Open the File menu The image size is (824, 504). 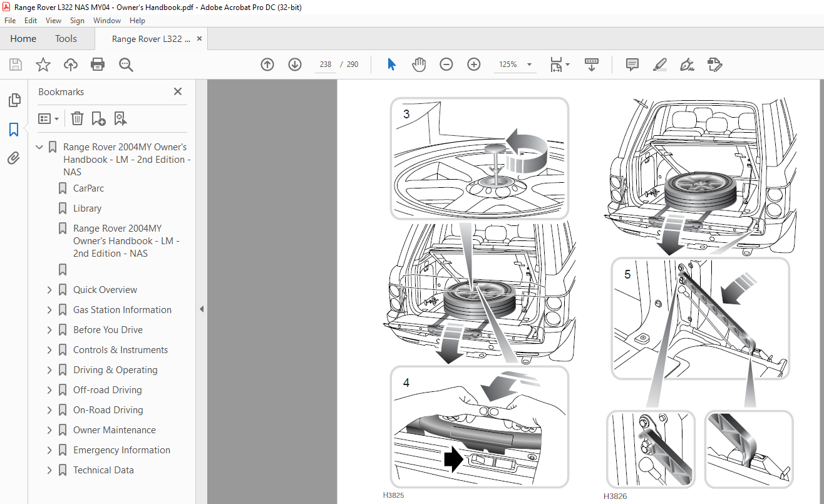[x=10, y=21]
